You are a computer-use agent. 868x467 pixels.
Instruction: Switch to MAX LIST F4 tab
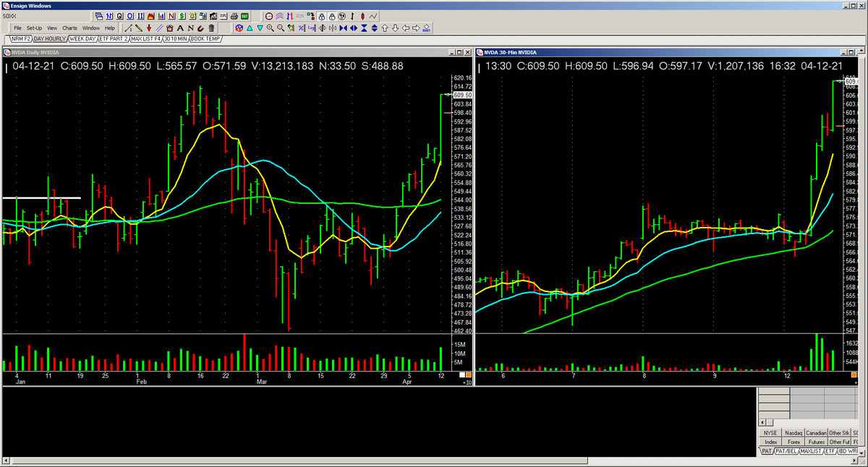145,38
